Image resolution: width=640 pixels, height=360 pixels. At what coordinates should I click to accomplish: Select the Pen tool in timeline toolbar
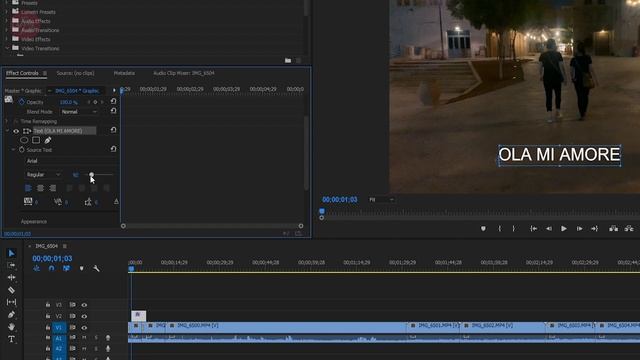[x=11, y=314]
